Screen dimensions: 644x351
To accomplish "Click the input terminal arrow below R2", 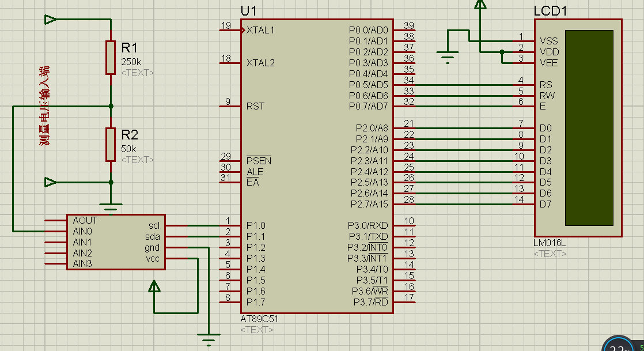I will (51, 182).
